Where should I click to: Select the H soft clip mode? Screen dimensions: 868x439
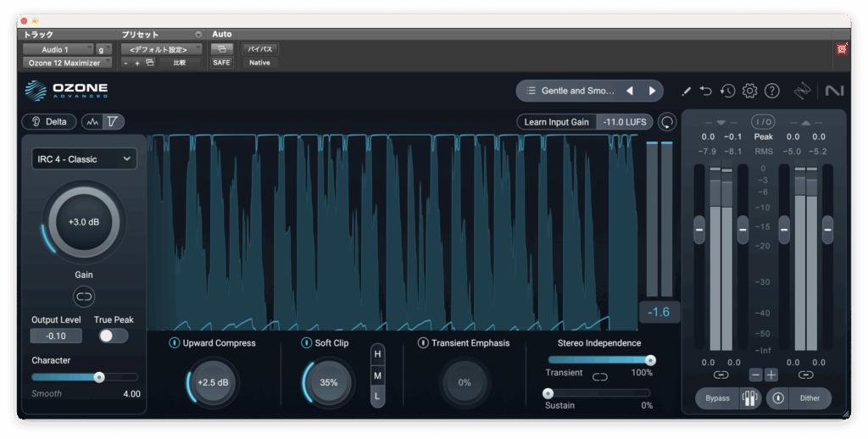click(x=377, y=353)
